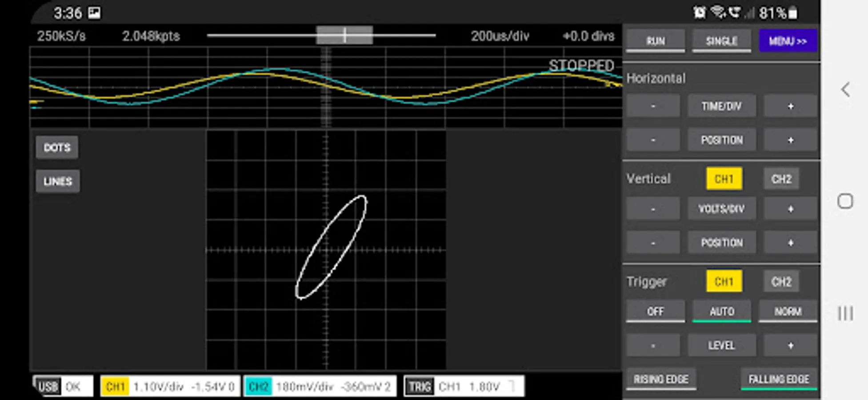Tap the Android home button
This screenshot has height=400, width=868.
pyautogui.click(x=845, y=201)
